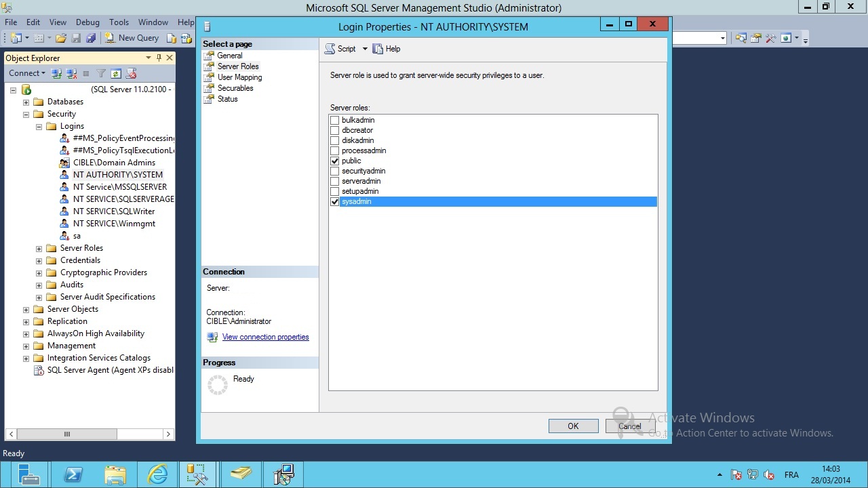This screenshot has height=488, width=868.
Task: Collapse the Security folder
Action: point(26,115)
